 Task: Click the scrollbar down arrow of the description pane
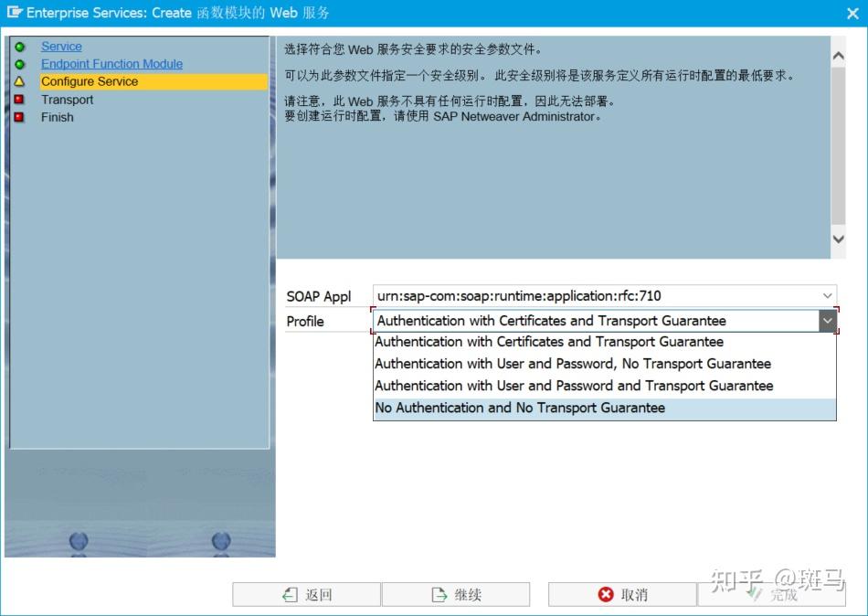[838, 238]
